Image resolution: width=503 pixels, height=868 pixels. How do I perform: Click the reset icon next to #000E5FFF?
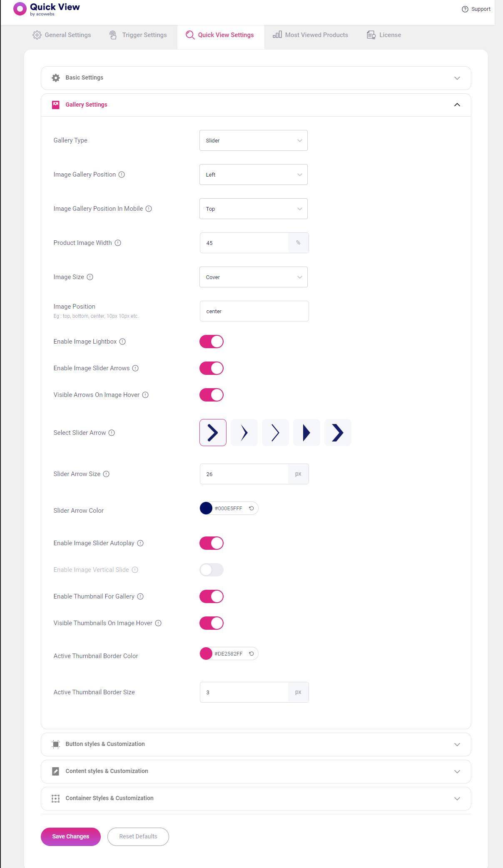click(251, 508)
